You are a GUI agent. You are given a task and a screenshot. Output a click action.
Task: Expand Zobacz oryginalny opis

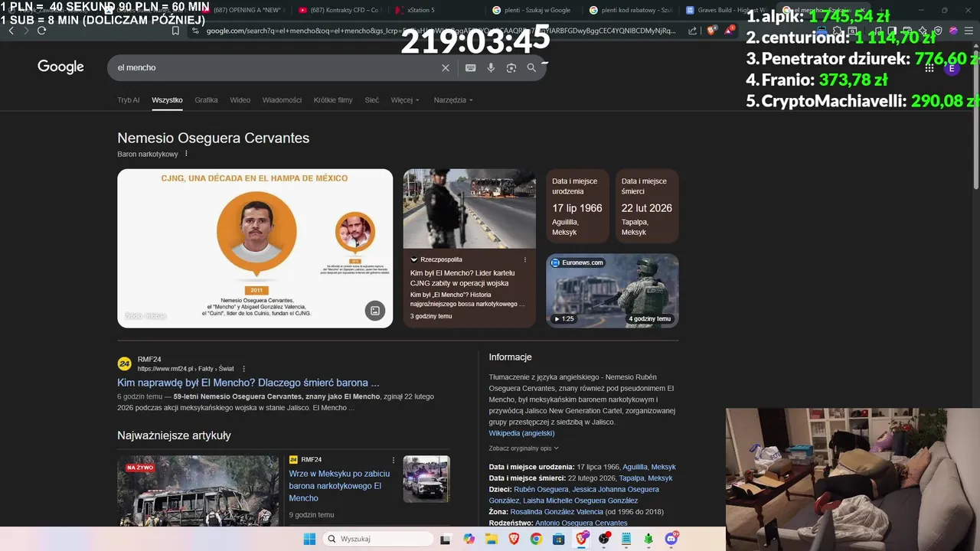coord(524,448)
